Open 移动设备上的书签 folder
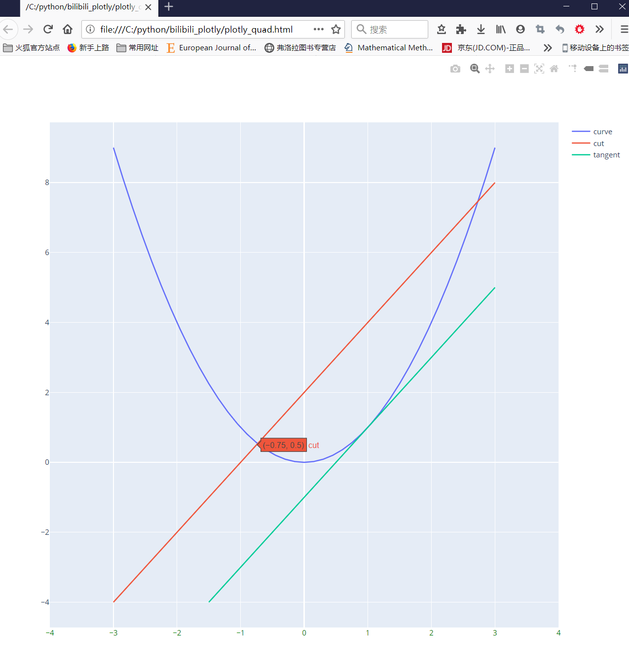 pos(595,47)
